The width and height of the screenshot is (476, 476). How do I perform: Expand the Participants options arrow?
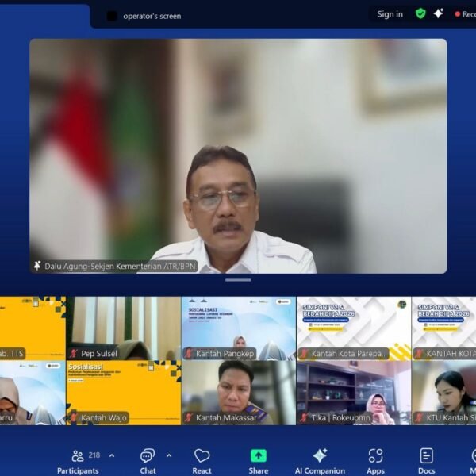(112, 455)
